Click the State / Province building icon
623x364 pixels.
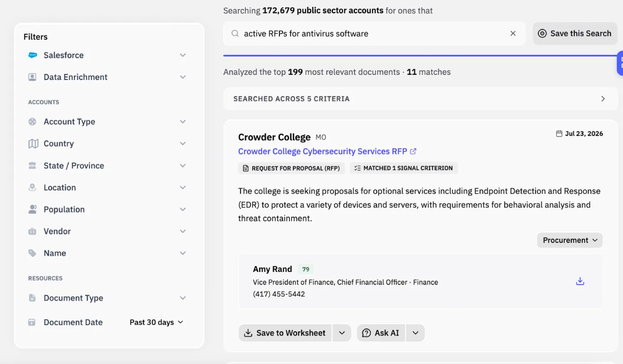(x=32, y=166)
